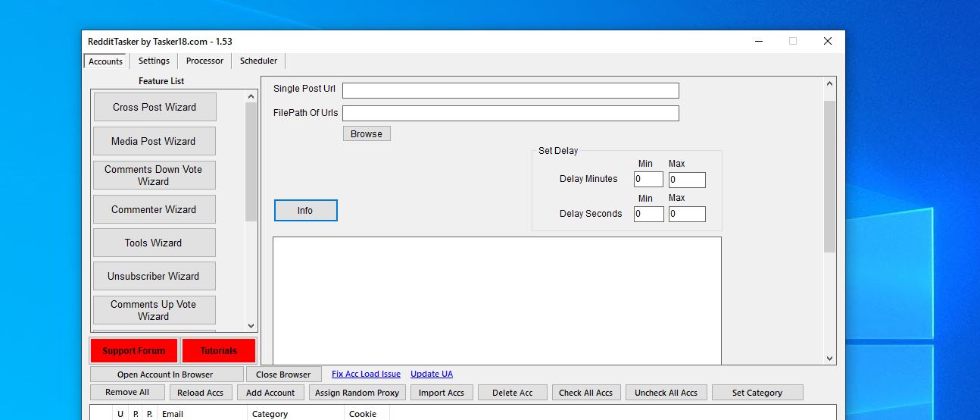Click feature list scroll up arrow

(x=251, y=96)
